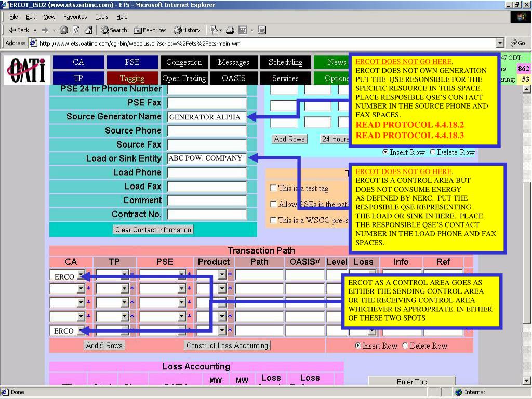Check the "This is a WSCC pre-s" box
Screen dimensions: 532x399
tap(273, 220)
